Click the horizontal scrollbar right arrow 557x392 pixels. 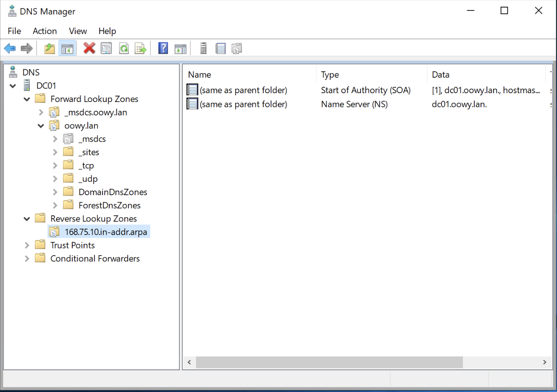click(544, 362)
